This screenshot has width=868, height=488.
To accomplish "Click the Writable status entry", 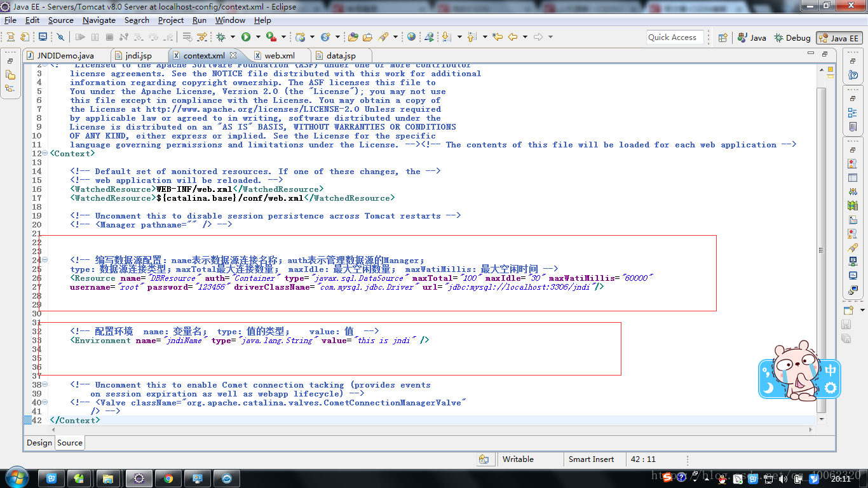I will click(518, 459).
